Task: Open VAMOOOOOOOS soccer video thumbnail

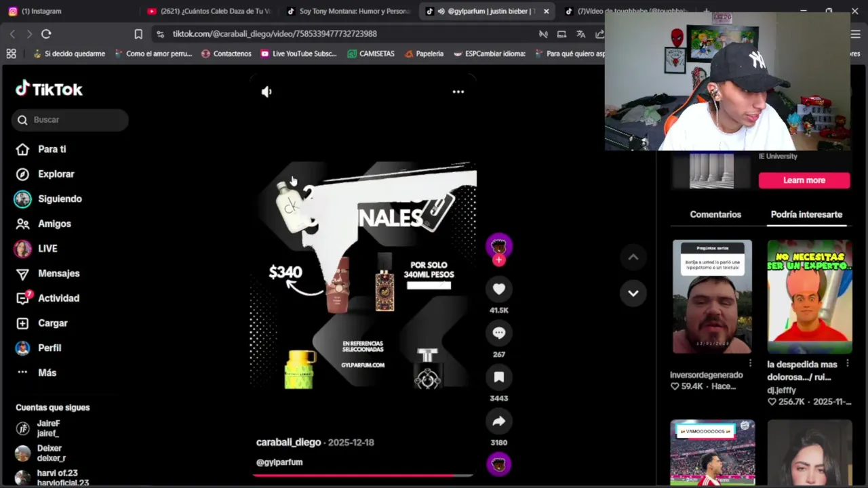Action: [x=712, y=453]
